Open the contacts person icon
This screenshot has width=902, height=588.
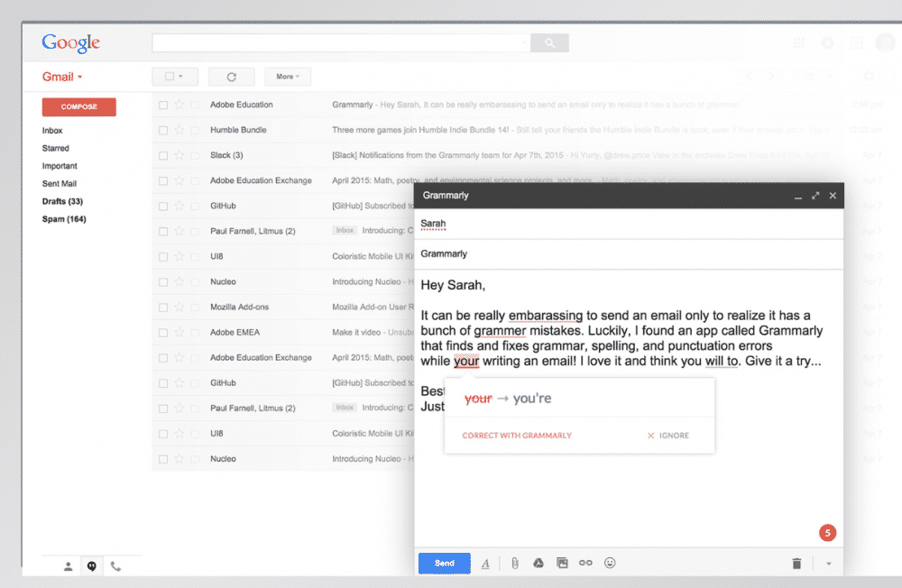point(68,566)
